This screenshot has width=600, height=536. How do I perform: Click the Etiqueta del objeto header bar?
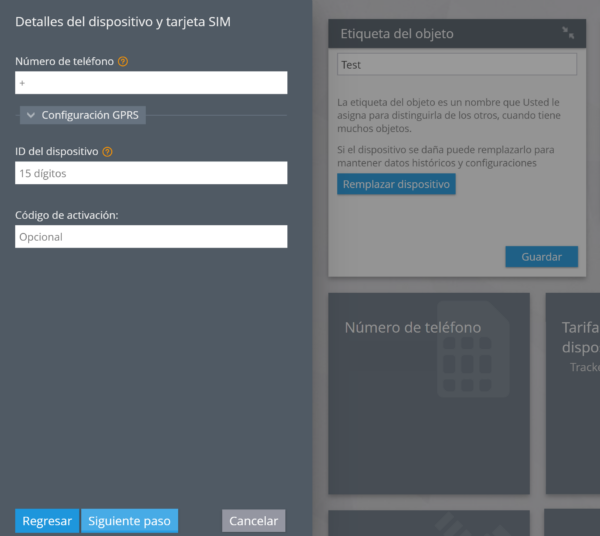pos(440,33)
